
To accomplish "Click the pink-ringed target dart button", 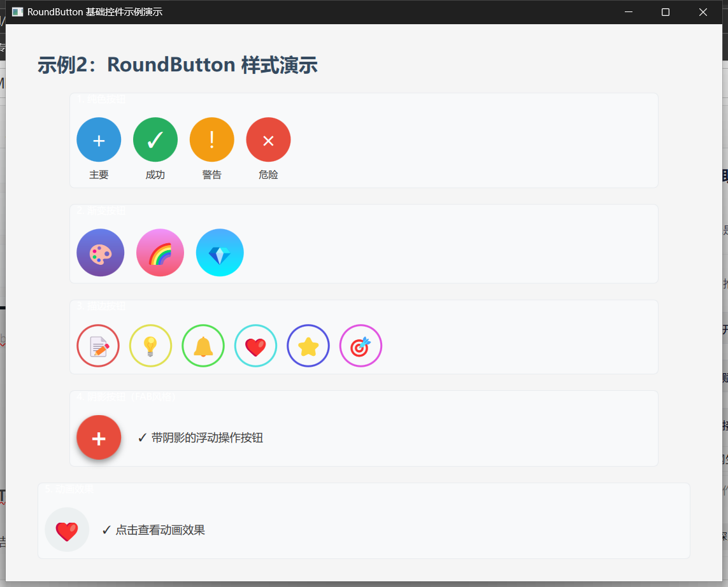I will click(360, 346).
